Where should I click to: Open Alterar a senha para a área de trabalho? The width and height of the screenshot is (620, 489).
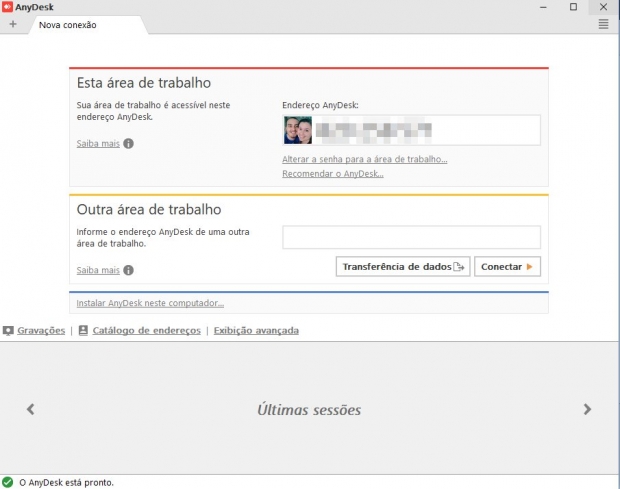click(365, 159)
